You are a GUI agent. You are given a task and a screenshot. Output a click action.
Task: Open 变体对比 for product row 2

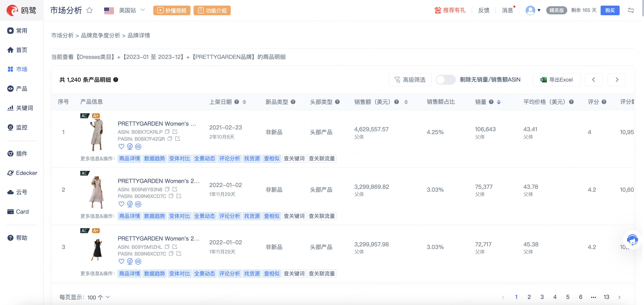(x=179, y=216)
